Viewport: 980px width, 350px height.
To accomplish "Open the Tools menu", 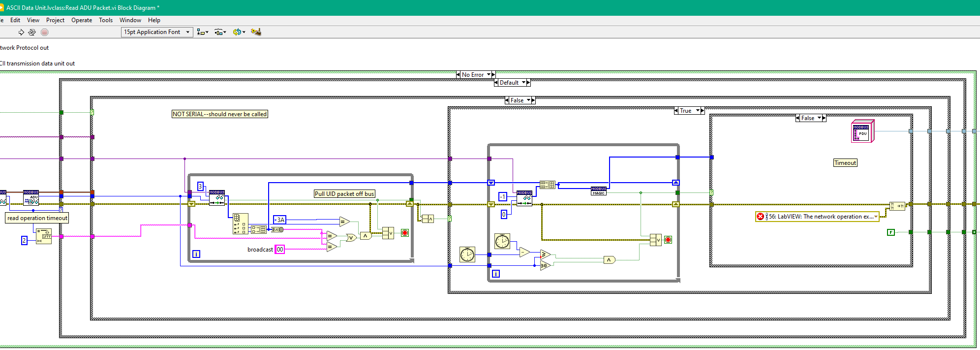I will 106,20.
